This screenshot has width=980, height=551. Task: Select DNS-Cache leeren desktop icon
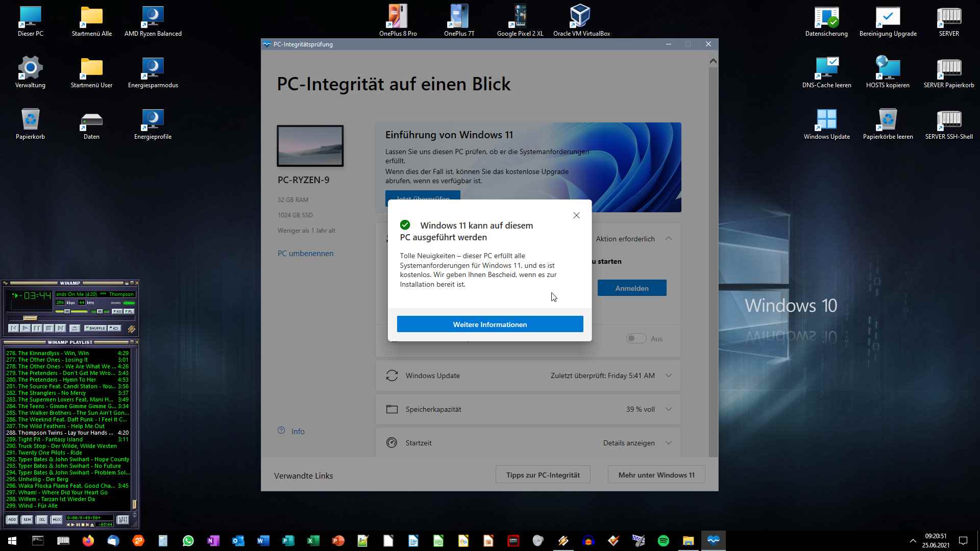(826, 72)
